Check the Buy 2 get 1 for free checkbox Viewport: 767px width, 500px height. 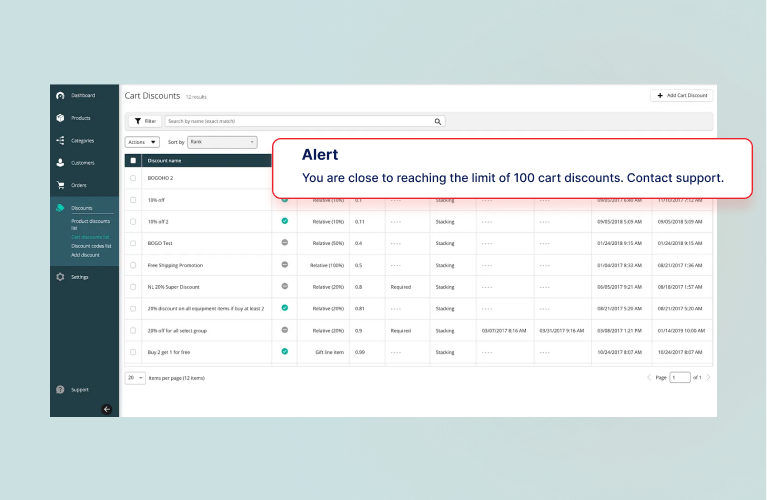(133, 352)
